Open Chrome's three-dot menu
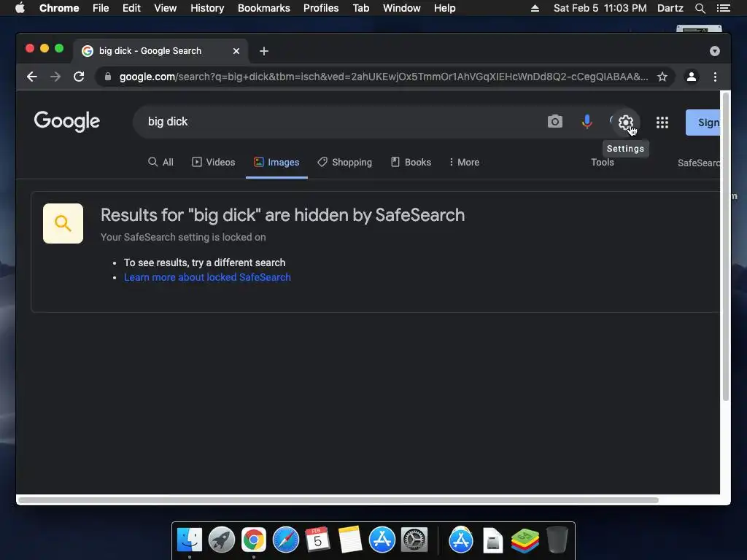The image size is (747, 560). click(x=715, y=77)
